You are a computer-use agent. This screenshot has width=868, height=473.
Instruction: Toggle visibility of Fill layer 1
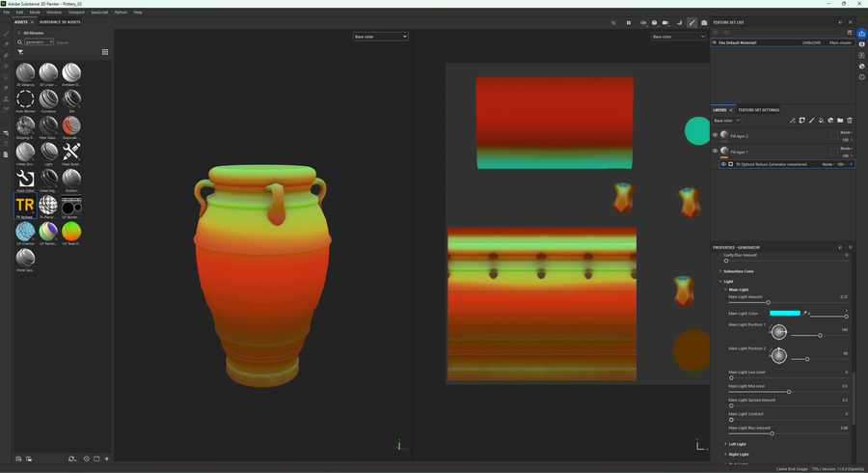[715, 151]
